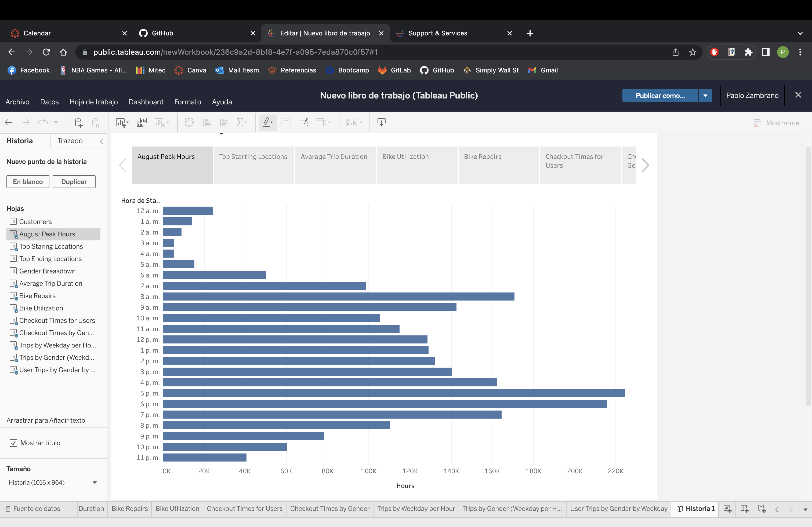Image resolution: width=812 pixels, height=527 pixels.
Task: Add a new story tab icon
Action: point(762,509)
